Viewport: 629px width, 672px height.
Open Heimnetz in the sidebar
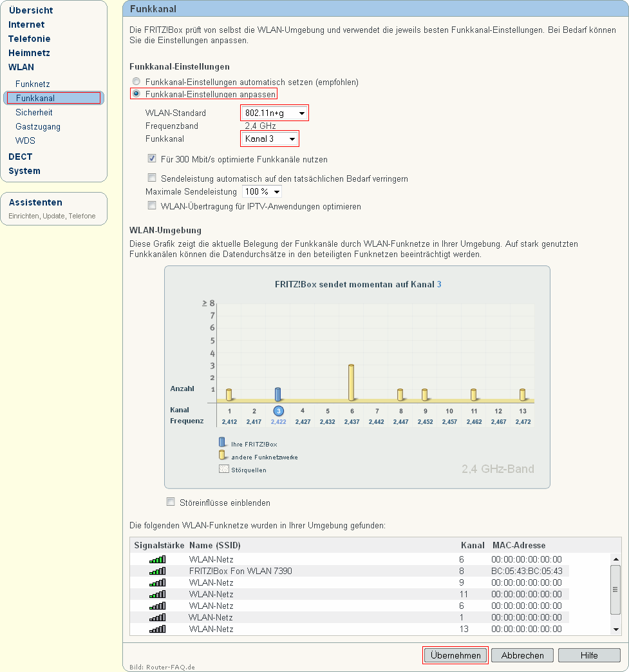click(29, 53)
